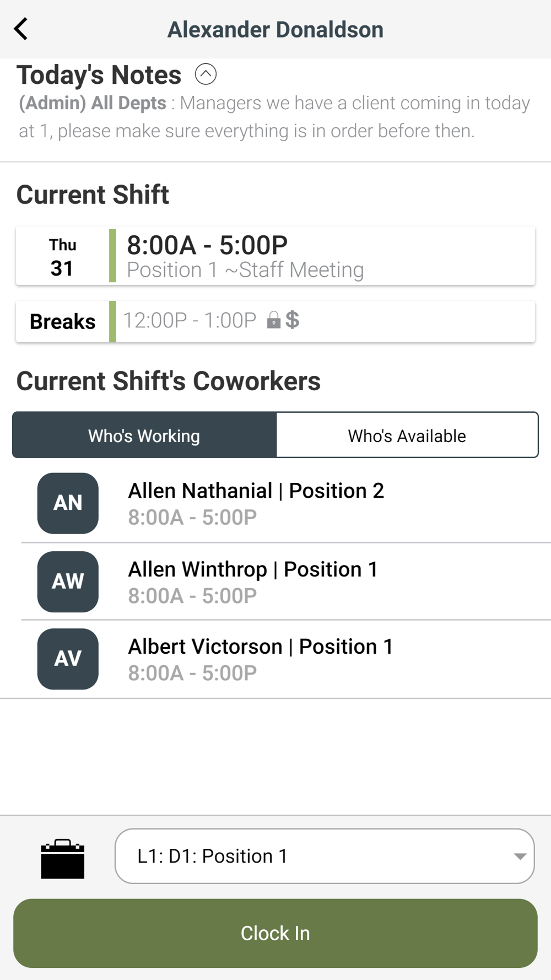
Task: Click the position dropdown arrow
Action: 520,856
